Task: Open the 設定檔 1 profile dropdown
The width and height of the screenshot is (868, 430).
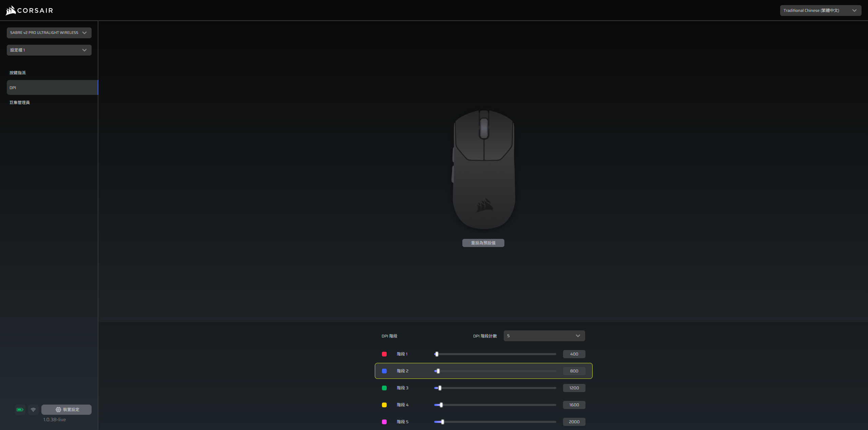Action: pos(49,50)
